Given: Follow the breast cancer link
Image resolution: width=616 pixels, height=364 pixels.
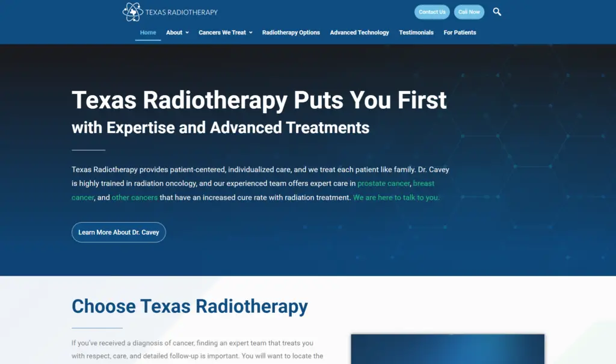Looking at the screenshot, I should [423, 184].
